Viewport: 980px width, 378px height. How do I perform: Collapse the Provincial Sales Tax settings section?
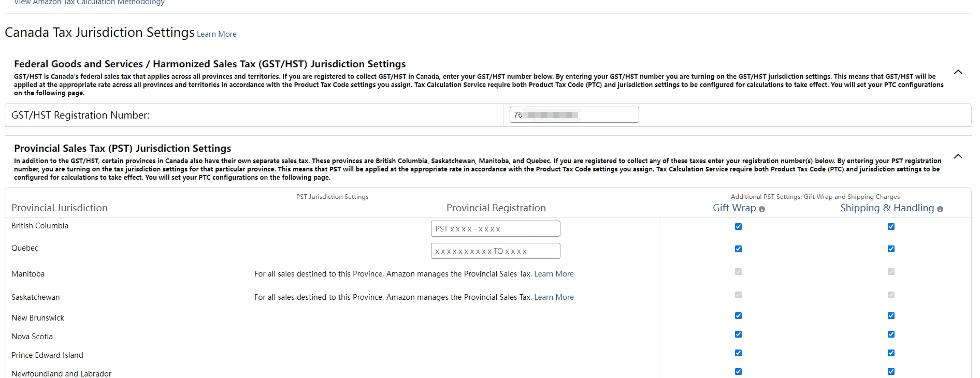(x=958, y=156)
